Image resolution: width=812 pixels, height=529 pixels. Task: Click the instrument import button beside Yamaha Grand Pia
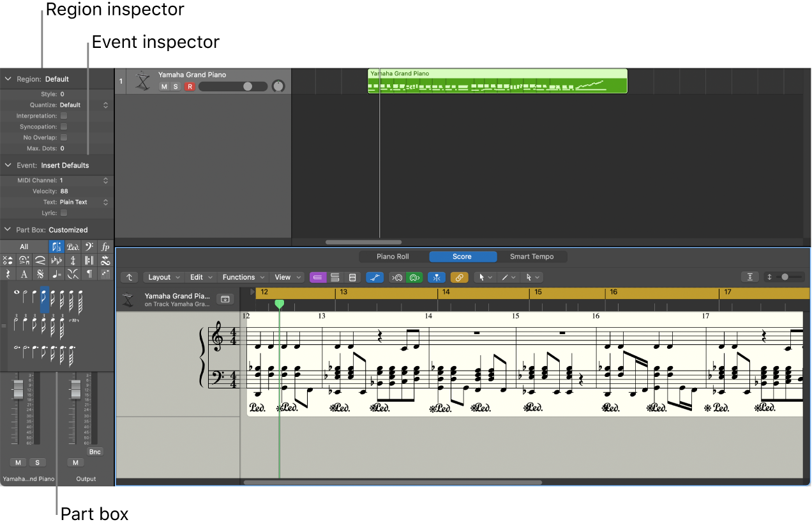[x=225, y=298]
